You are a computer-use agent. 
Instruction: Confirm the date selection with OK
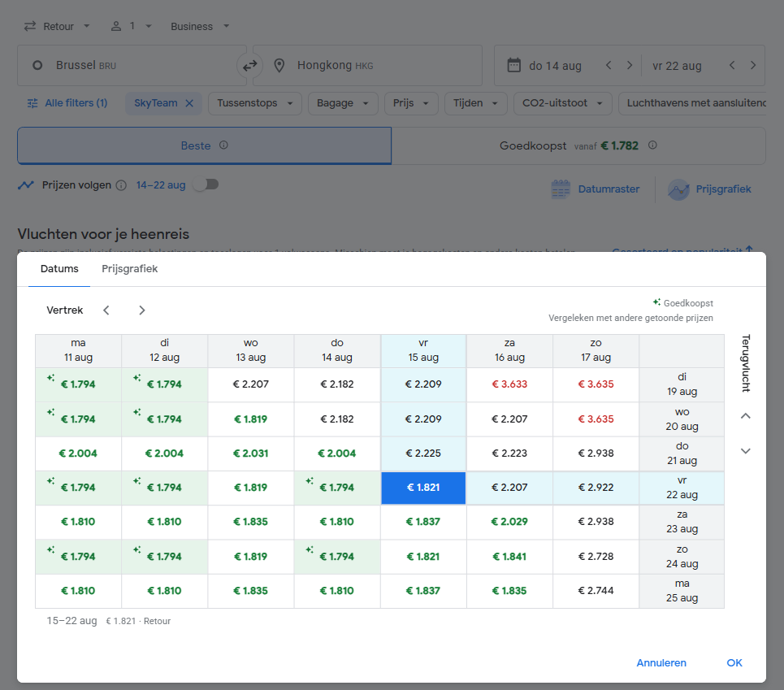tap(734, 663)
